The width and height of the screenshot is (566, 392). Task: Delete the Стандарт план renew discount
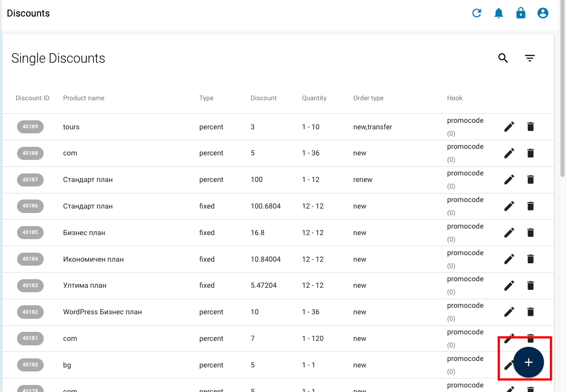pos(530,179)
